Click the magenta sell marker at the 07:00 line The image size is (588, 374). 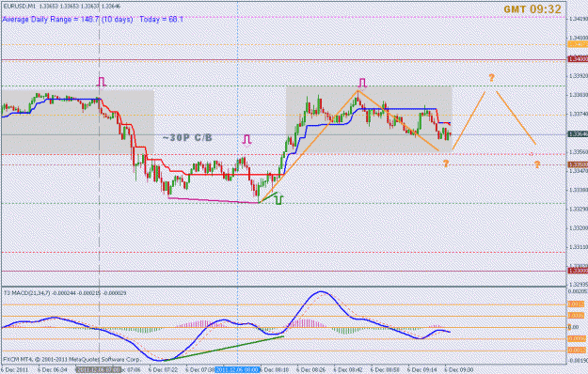[102, 82]
